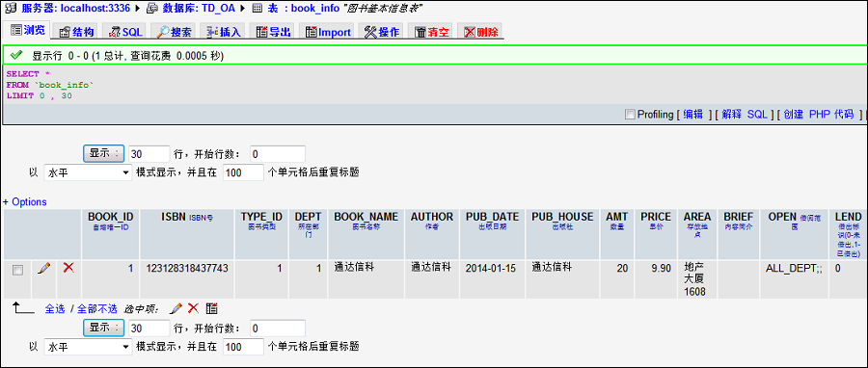Click top 开始行数 field showing 0
Viewport: 868px width, 368px height.
(x=278, y=154)
